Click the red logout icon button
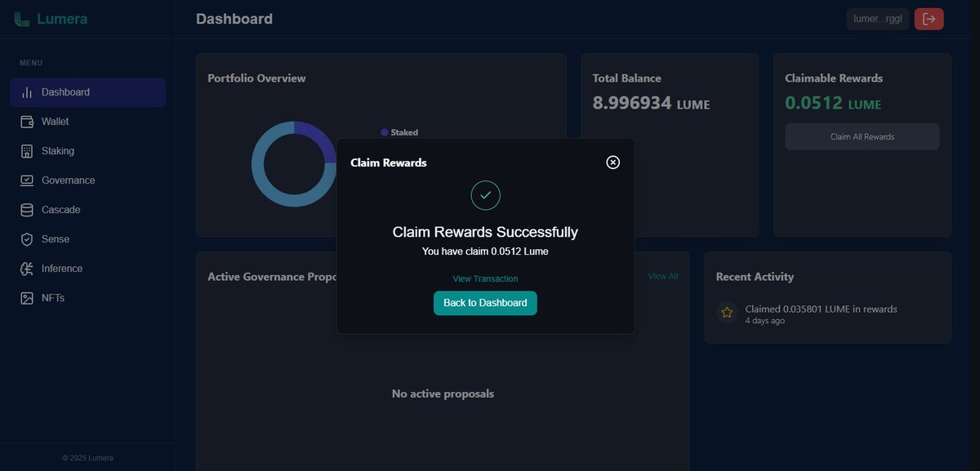This screenshot has width=980, height=471. (929, 19)
